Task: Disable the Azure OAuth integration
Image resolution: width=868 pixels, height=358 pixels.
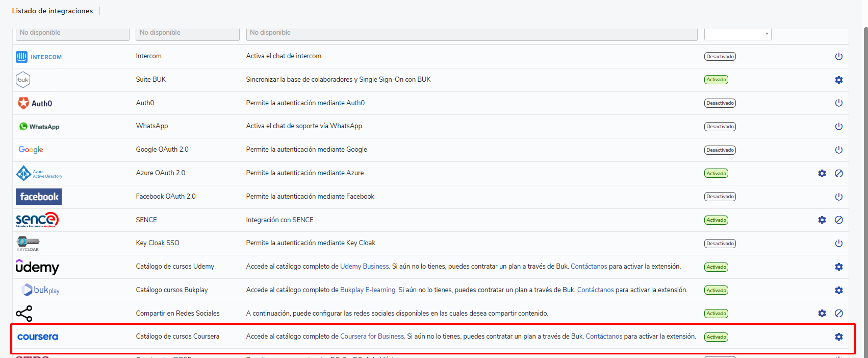Action: [838, 173]
